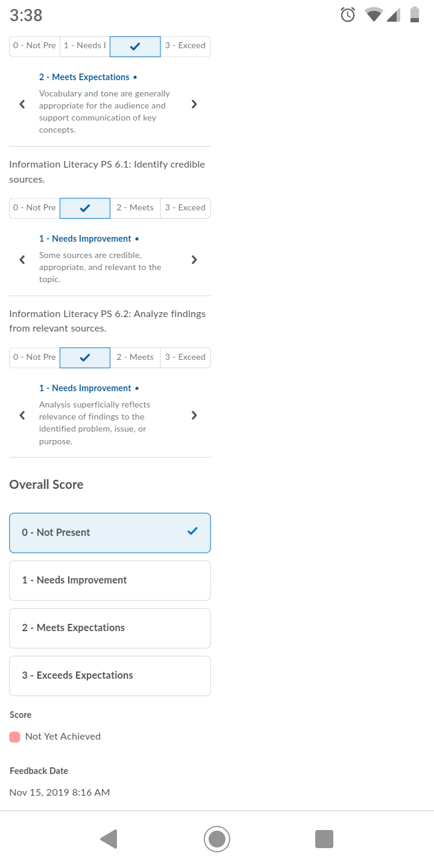Tap the battery status icon

tap(414, 14)
